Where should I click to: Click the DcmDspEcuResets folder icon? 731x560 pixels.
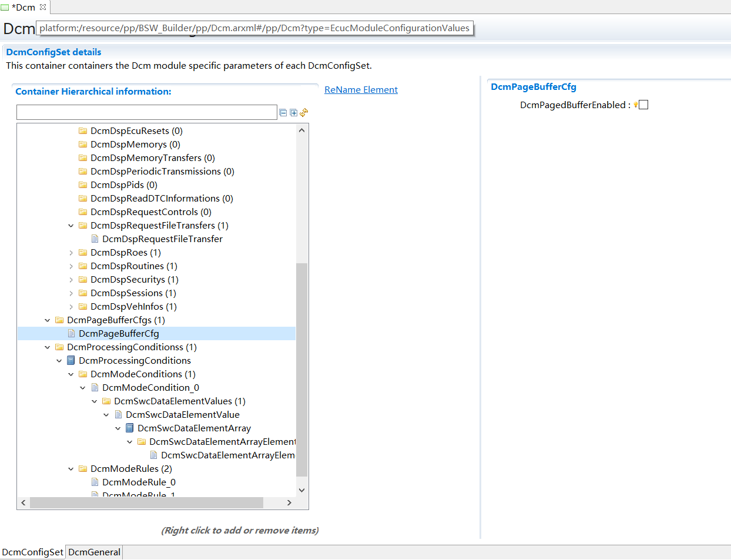click(x=83, y=131)
